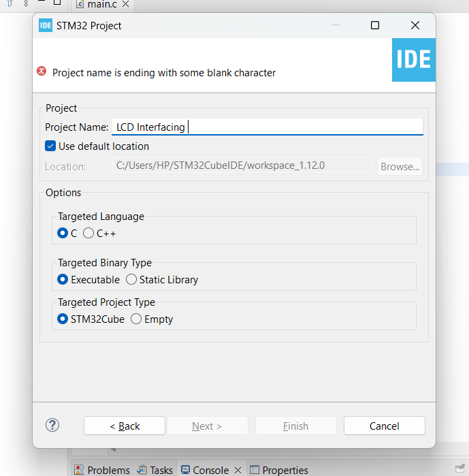Click the blank character error message text
This screenshot has width=469, height=476.
point(164,73)
